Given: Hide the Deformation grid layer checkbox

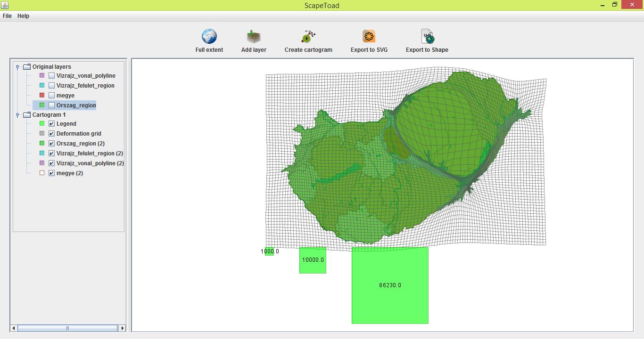Looking at the screenshot, I should coord(52,134).
